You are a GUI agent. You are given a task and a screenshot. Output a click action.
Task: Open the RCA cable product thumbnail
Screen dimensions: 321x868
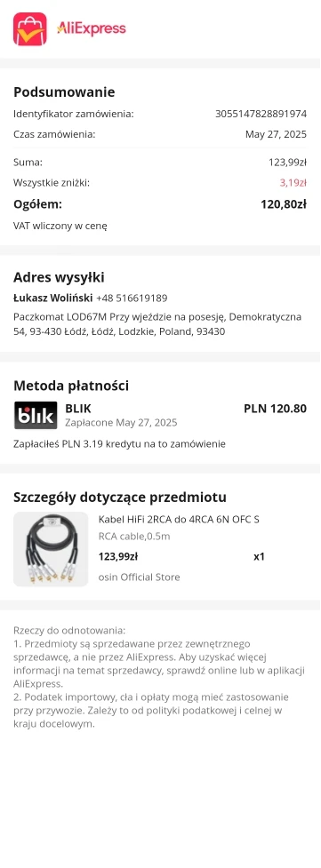point(51,549)
